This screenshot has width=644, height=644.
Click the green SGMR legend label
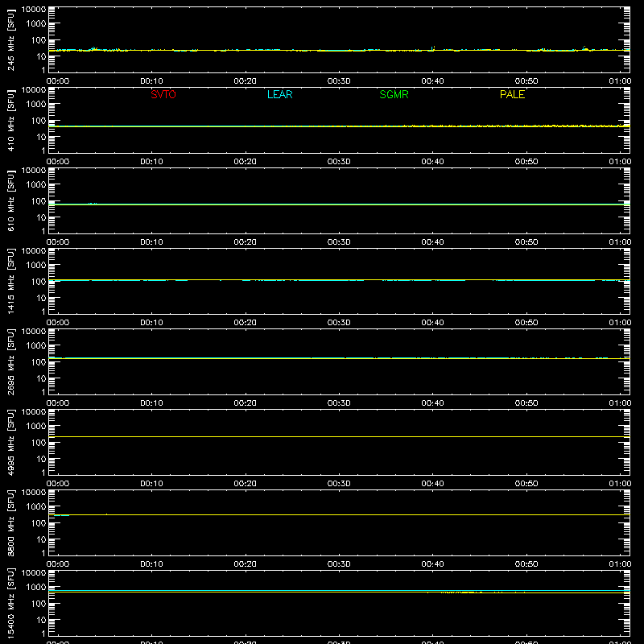tap(394, 94)
